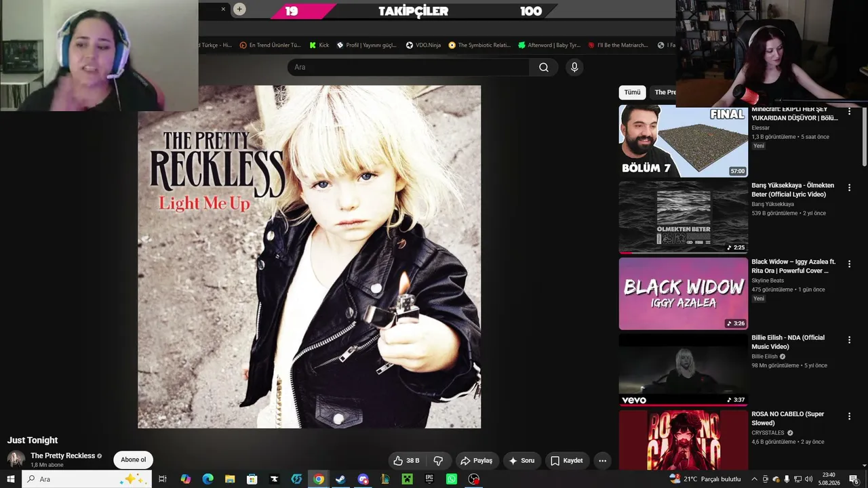868x488 pixels.
Task: Open File Explorer from the taskbar
Action: point(230,479)
